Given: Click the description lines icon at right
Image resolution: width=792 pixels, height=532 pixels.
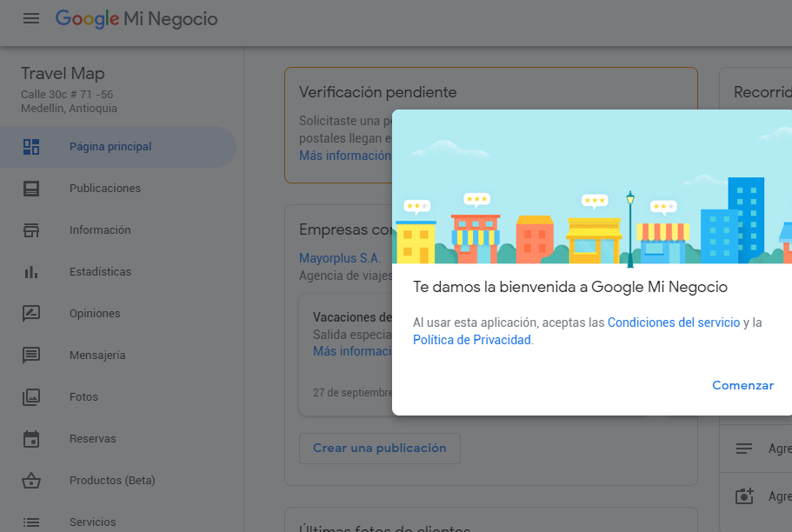Looking at the screenshot, I should 744,449.
